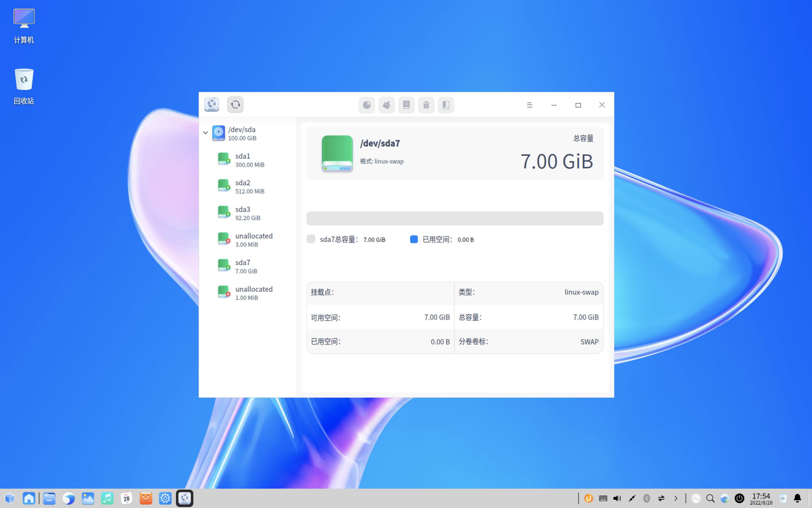Open the search magnifier tray icon
The image size is (812, 508).
click(x=710, y=498)
